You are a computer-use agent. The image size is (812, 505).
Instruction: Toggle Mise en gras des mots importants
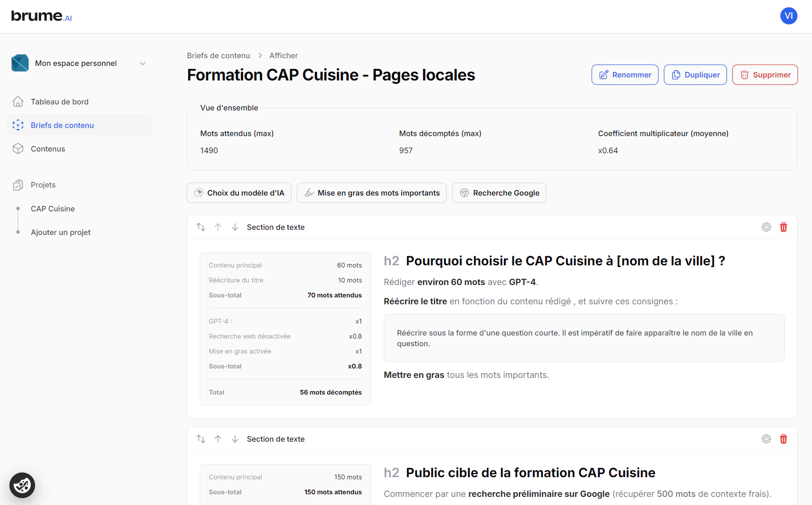point(371,193)
